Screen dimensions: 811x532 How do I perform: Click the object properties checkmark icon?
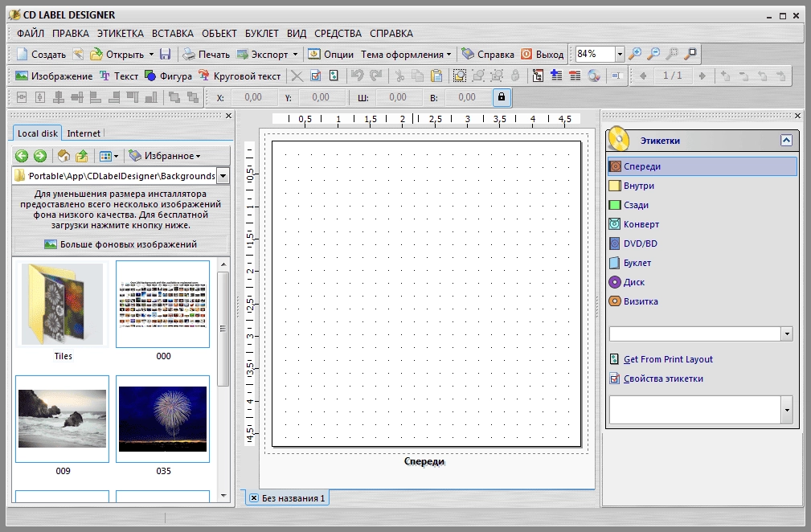pos(316,76)
